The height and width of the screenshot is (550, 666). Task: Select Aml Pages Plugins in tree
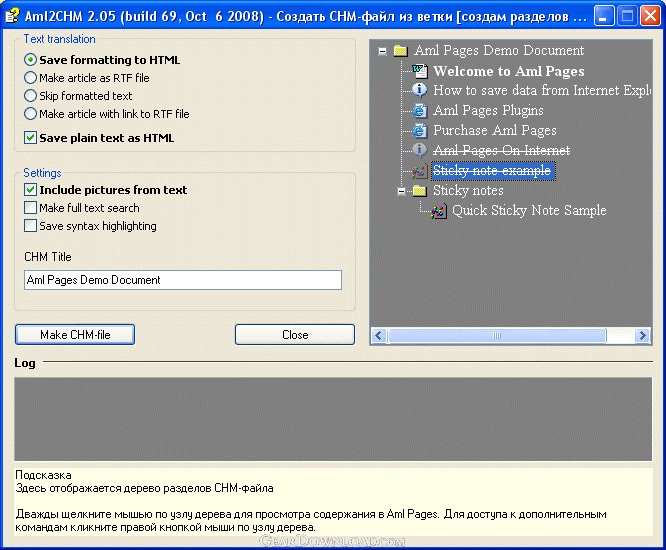(x=488, y=110)
